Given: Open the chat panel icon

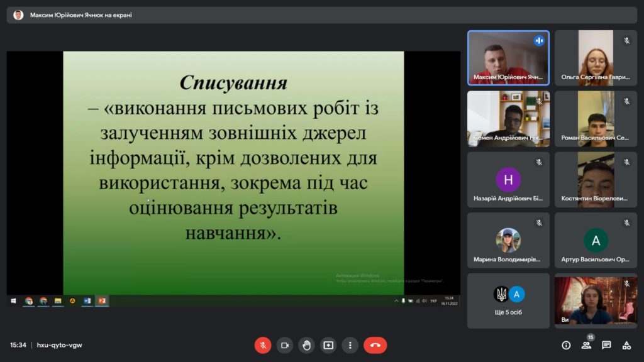Looking at the screenshot, I should 606,345.
